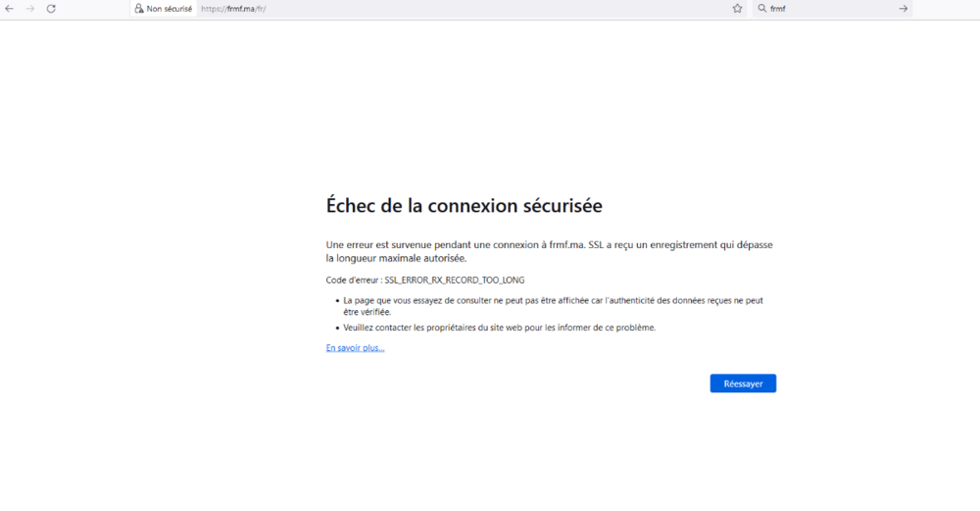Click the bullet about contacting site owners
The image size is (980, 511).
pyautogui.click(x=499, y=328)
